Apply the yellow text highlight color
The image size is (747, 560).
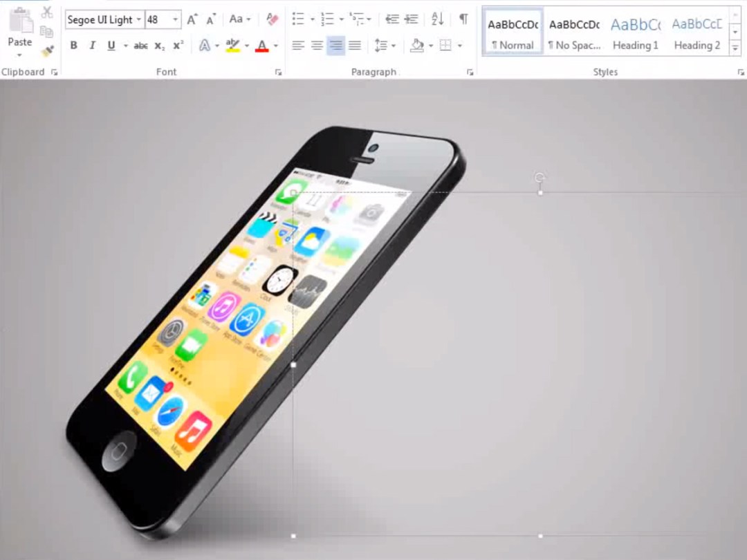pos(232,45)
